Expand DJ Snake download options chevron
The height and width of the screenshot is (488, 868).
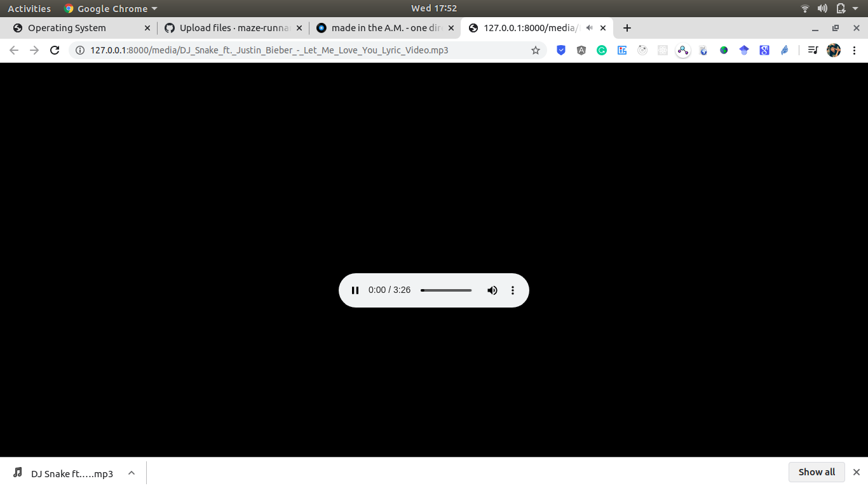pyautogui.click(x=132, y=473)
